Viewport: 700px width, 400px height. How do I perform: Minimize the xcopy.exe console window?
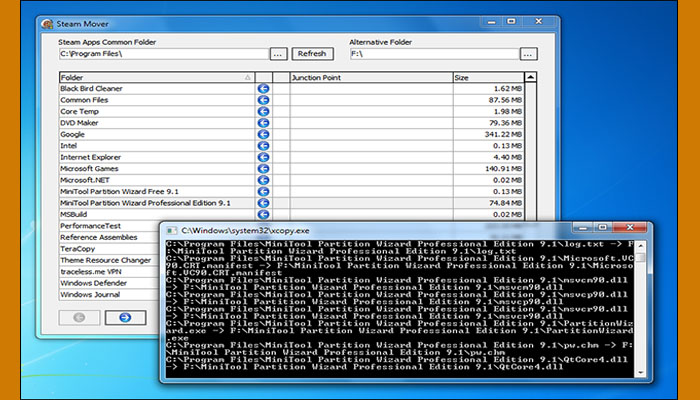583,228
